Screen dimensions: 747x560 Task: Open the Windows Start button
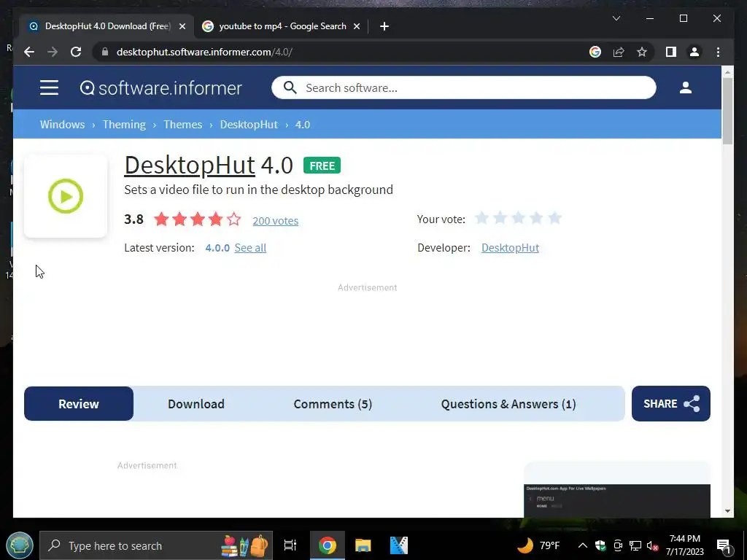coord(20,545)
